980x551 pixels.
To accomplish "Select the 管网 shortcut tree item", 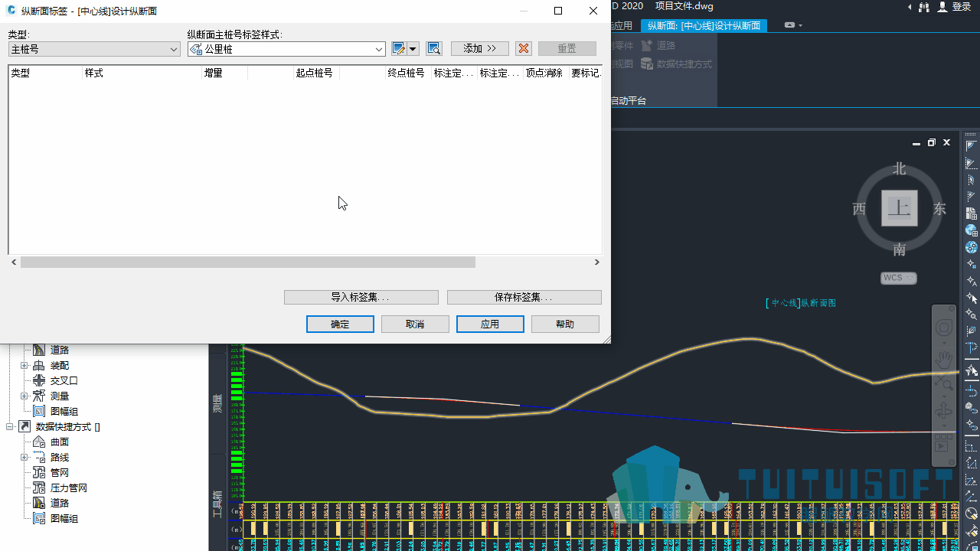I will click(x=60, y=473).
